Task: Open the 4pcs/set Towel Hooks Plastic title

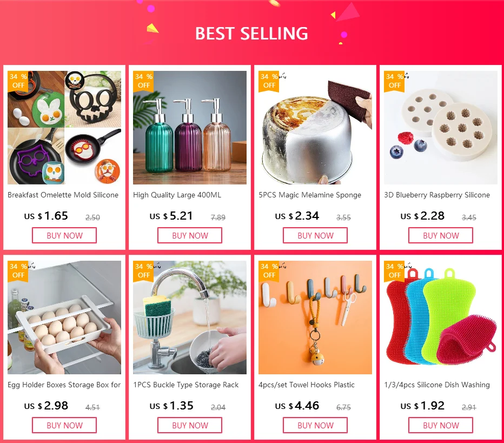Action: [307, 385]
